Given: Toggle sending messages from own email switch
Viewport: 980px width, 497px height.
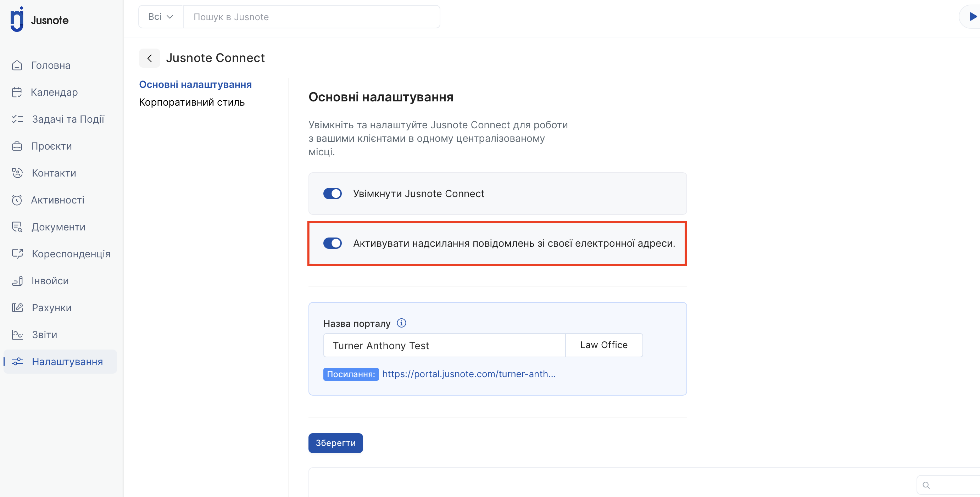Looking at the screenshot, I should point(333,244).
